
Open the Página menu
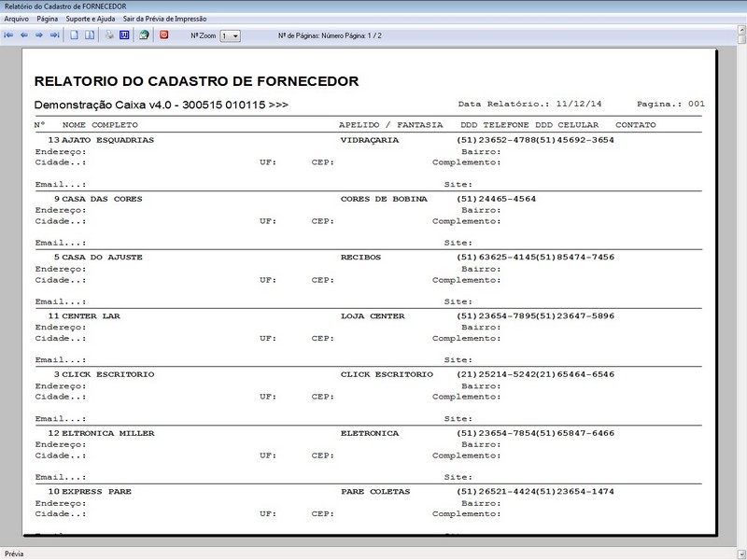[48, 19]
